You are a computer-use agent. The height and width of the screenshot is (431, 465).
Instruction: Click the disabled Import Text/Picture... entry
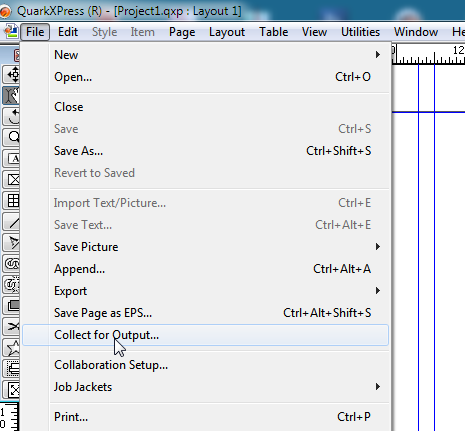205,203
